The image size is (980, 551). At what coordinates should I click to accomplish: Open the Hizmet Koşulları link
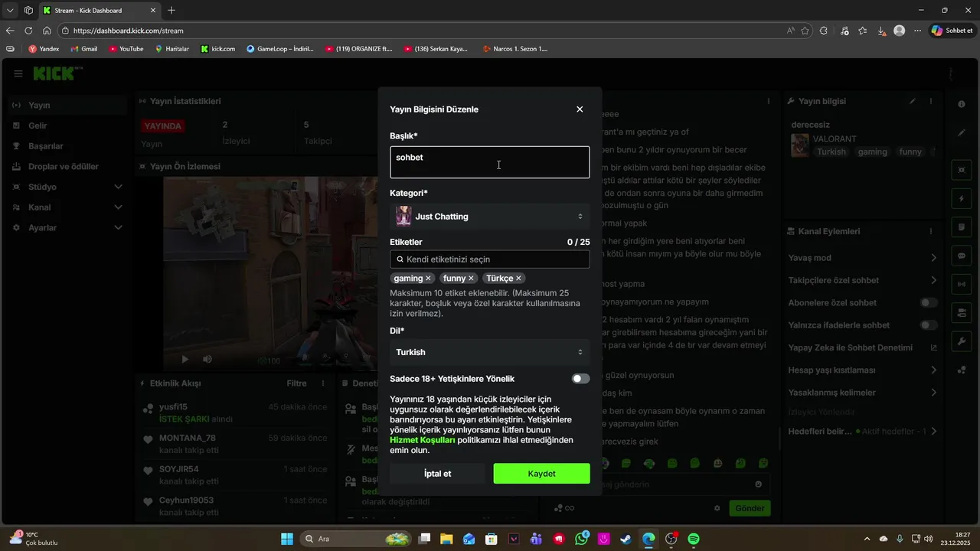coord(423,440)
